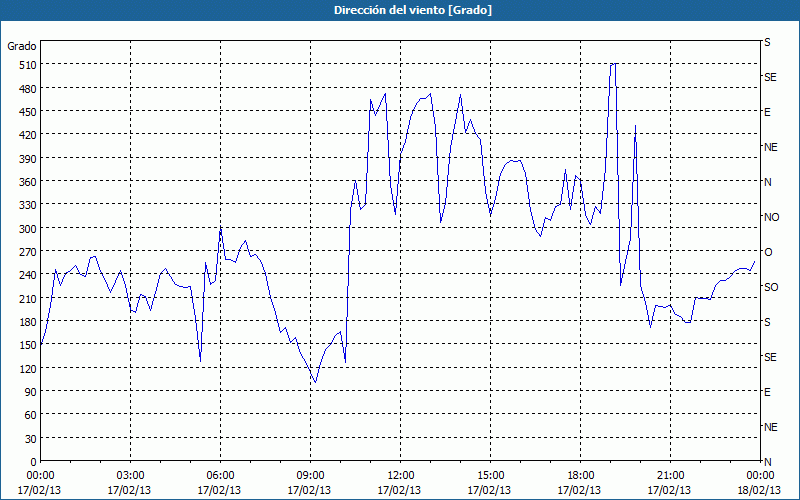Choose the 300 degree axis label
Screen dimensions: 800x500
[x=28, y=229]
